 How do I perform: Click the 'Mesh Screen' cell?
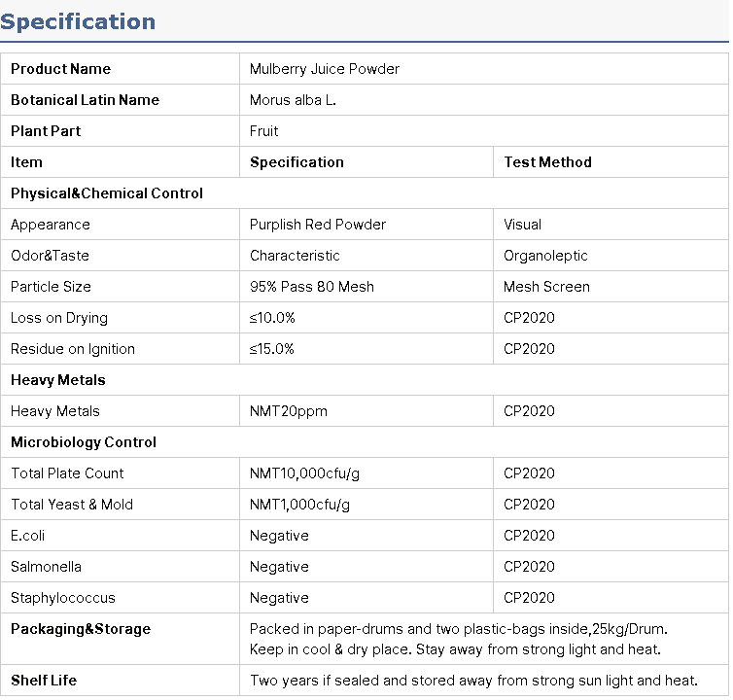611,287
